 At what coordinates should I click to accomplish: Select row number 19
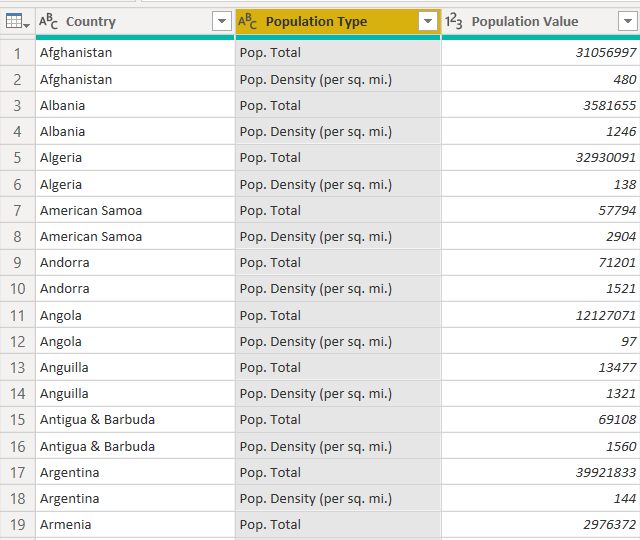(18, 525)
